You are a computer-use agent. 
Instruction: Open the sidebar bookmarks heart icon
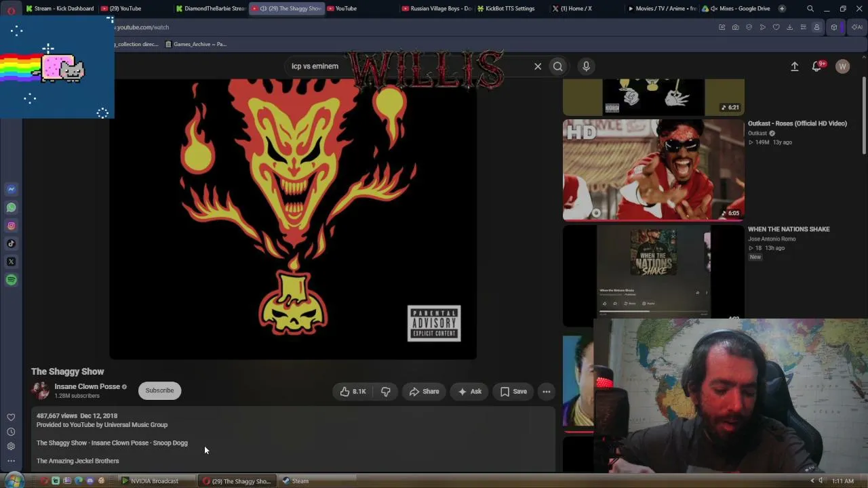(x=11, y=418)
